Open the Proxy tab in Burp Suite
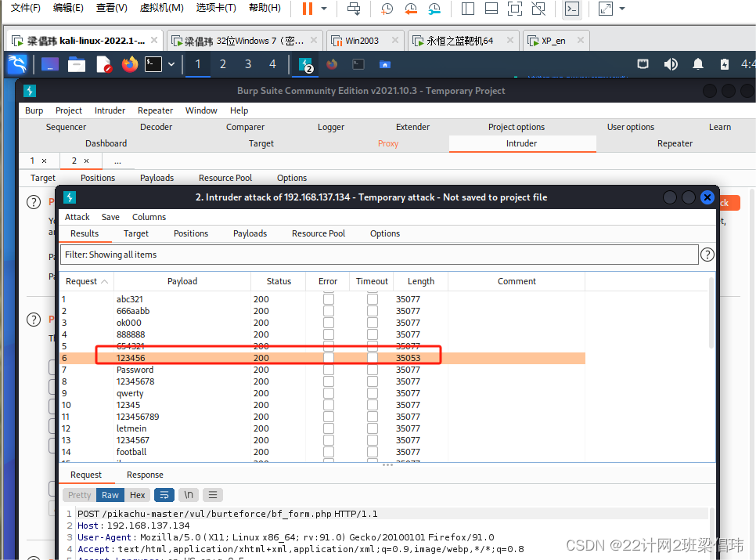The height and width of the screenshot is (560, 756). click(x=387, y=143)
